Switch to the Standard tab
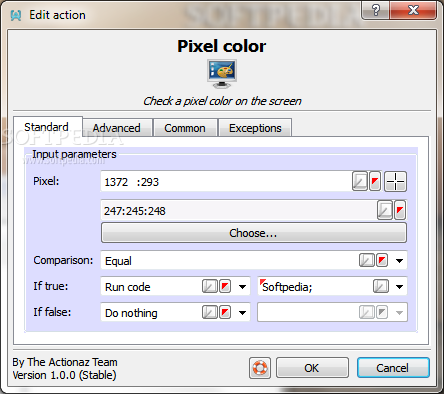 tap(48, 127)
